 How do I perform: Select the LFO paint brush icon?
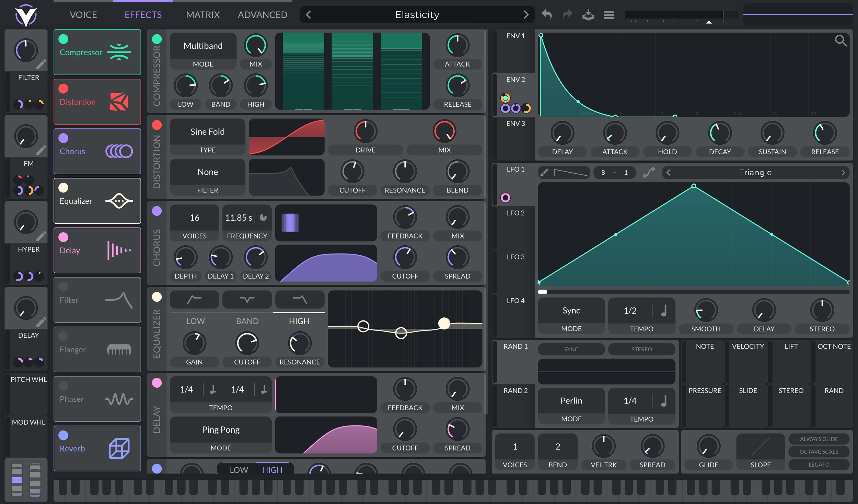point(544,173)
